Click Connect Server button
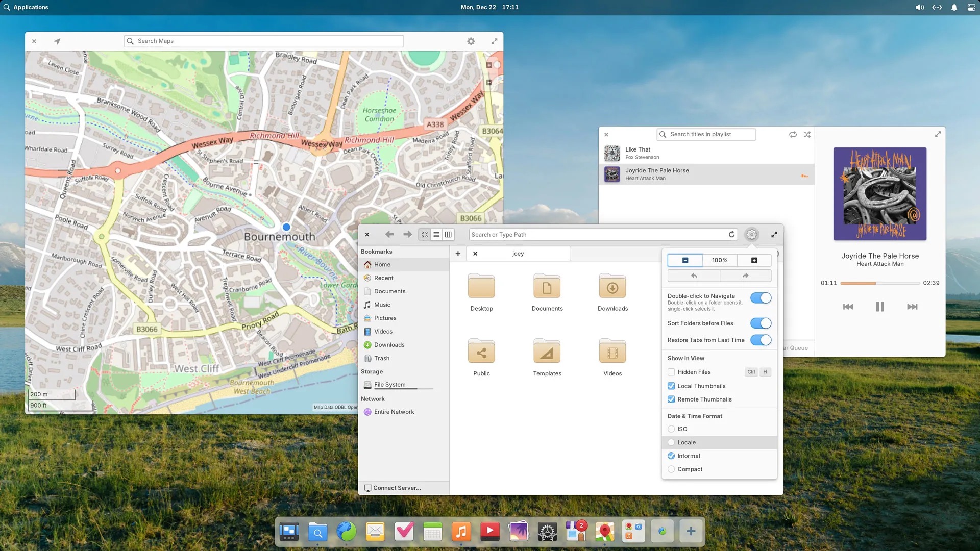The width and height of the screenshot is (980, 551). (393, 488)
